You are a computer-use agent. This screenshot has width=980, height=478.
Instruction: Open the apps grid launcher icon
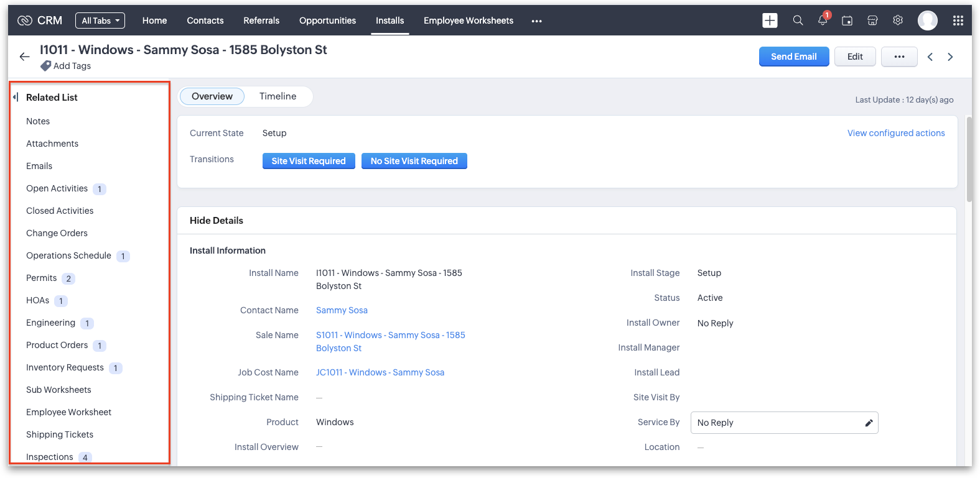[958, 21]
